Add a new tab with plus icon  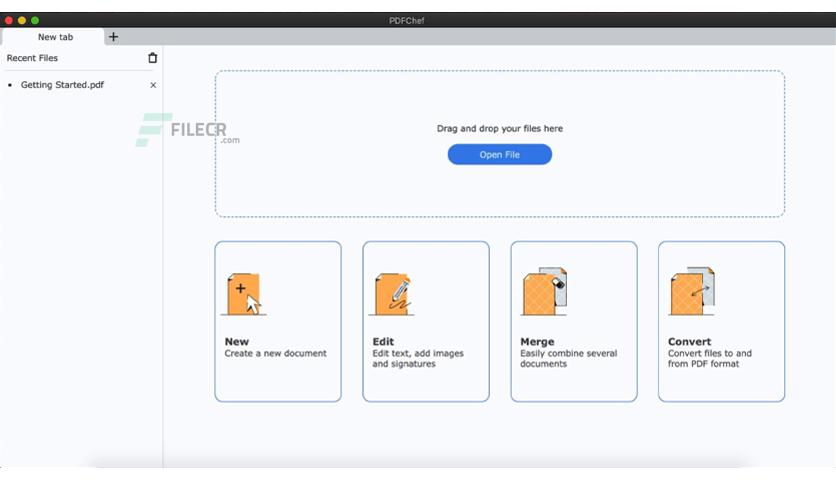[x=113, y=37]
